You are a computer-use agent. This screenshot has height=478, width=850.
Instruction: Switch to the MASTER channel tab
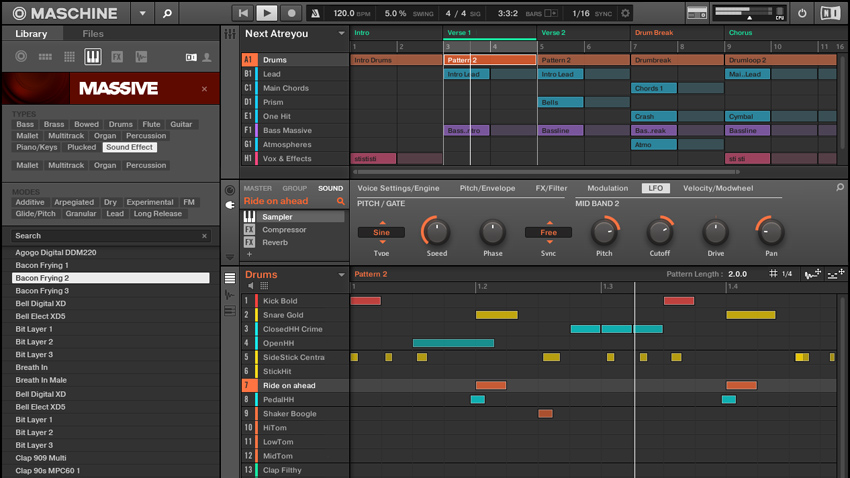257,188
